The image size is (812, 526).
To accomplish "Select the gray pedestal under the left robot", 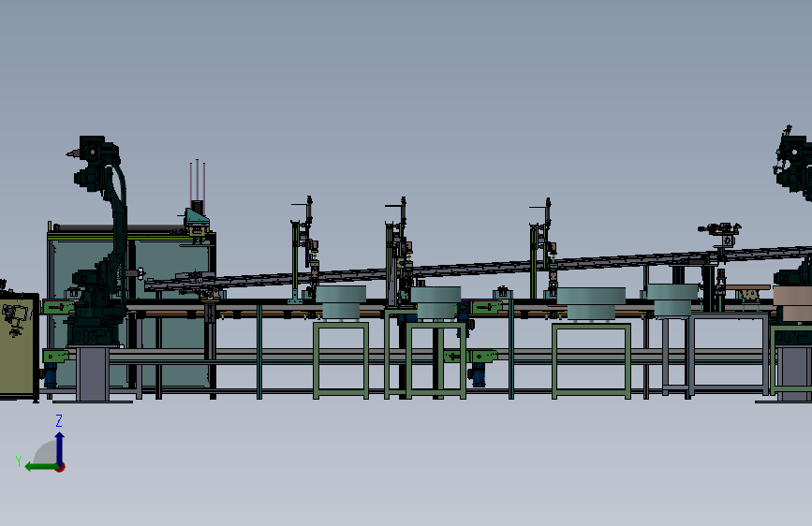I will (92, 374).
